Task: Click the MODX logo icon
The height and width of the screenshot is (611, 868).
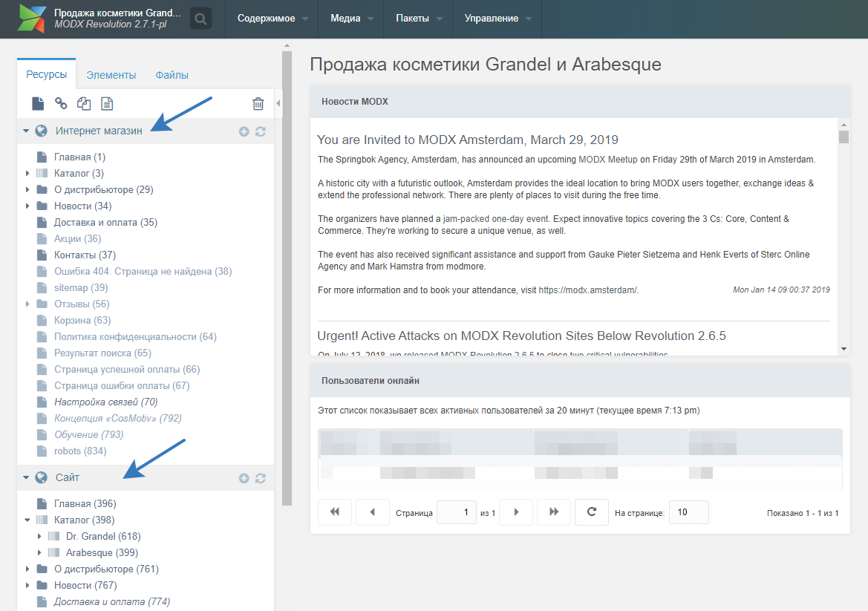Action: (32, 19)
